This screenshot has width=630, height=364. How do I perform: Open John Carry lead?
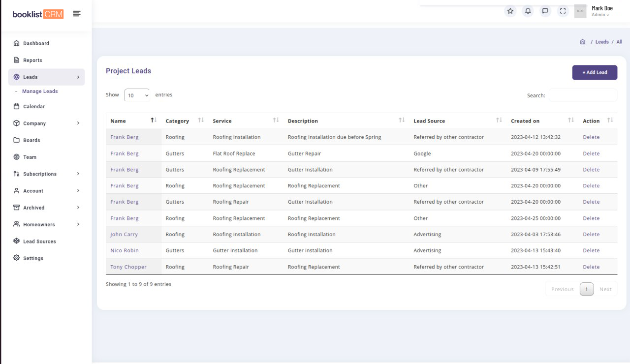124,235
